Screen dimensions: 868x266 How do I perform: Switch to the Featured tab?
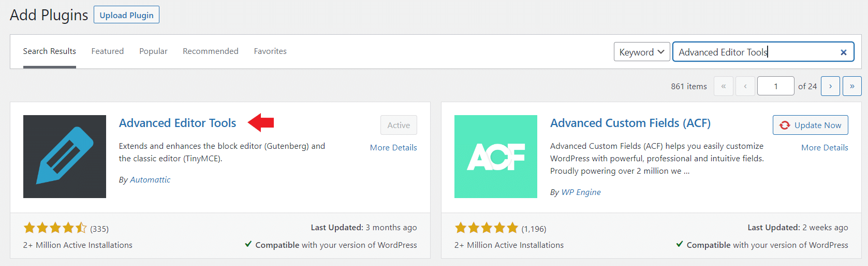pyautogui.click(x=108, y=51)
